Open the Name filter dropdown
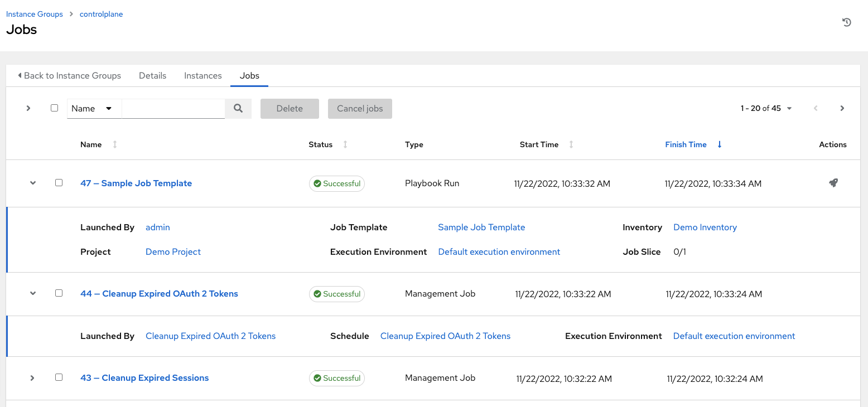The image size is (868, 407). pos(94,108)
